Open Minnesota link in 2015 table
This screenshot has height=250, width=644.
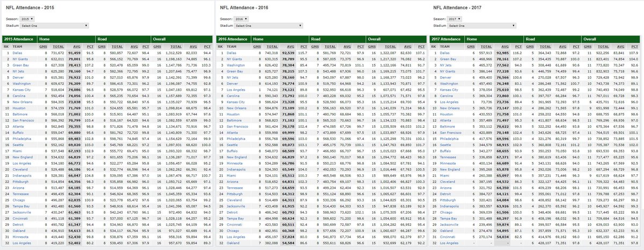(x=20, y=237)
